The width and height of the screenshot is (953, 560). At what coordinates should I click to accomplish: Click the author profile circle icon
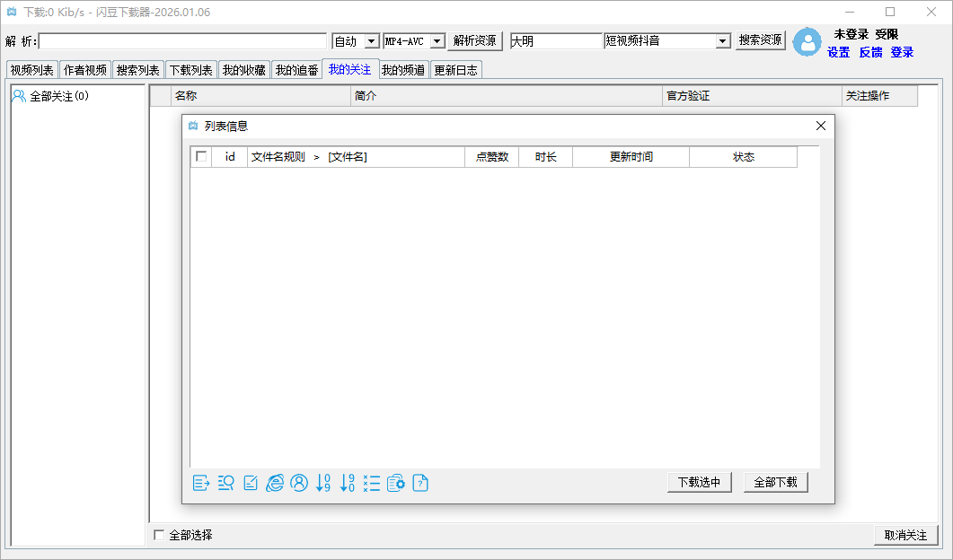click(299, 483)
